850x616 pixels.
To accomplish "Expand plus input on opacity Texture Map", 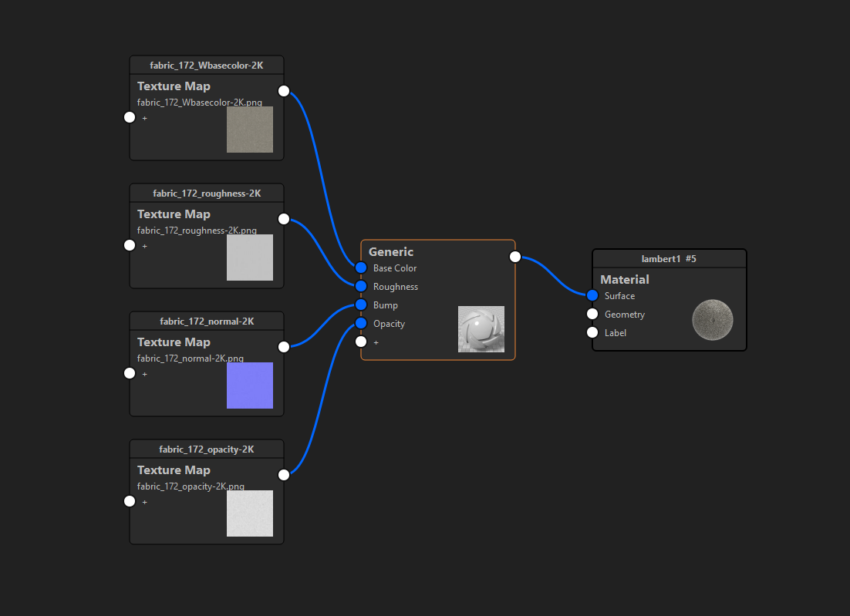I will point(130,501).
